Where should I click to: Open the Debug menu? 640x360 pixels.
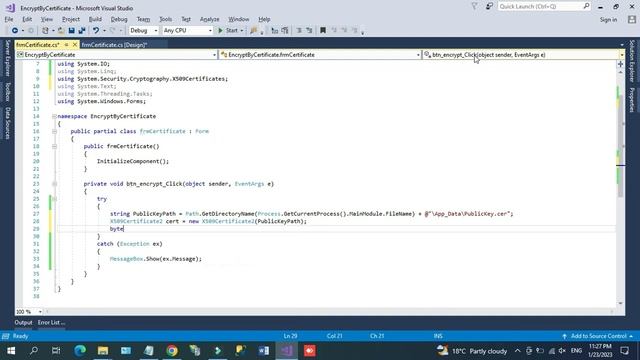tap(119, 19)
